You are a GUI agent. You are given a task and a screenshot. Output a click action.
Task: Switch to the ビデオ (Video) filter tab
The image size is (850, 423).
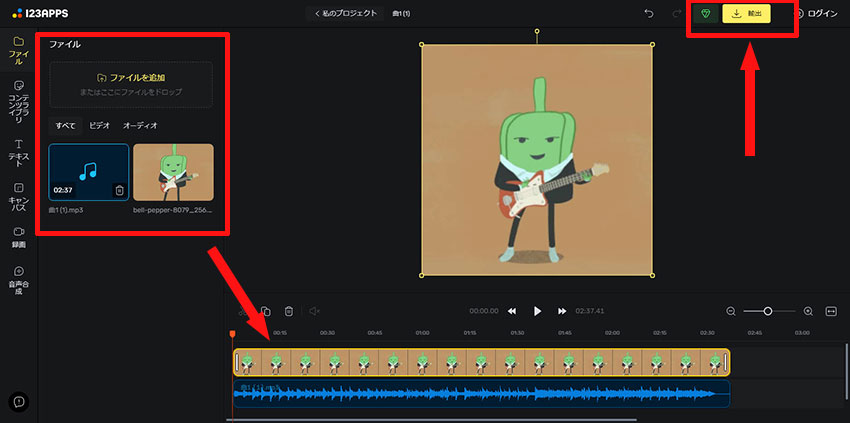point(100,125)
